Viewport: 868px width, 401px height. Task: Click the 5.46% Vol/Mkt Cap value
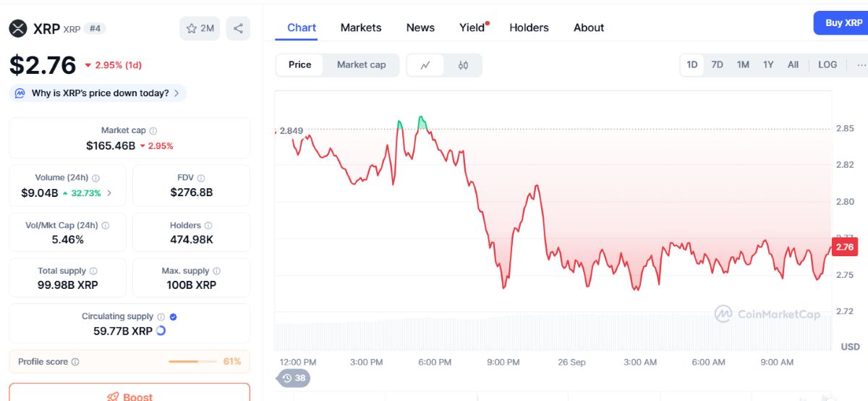(68, 240)
